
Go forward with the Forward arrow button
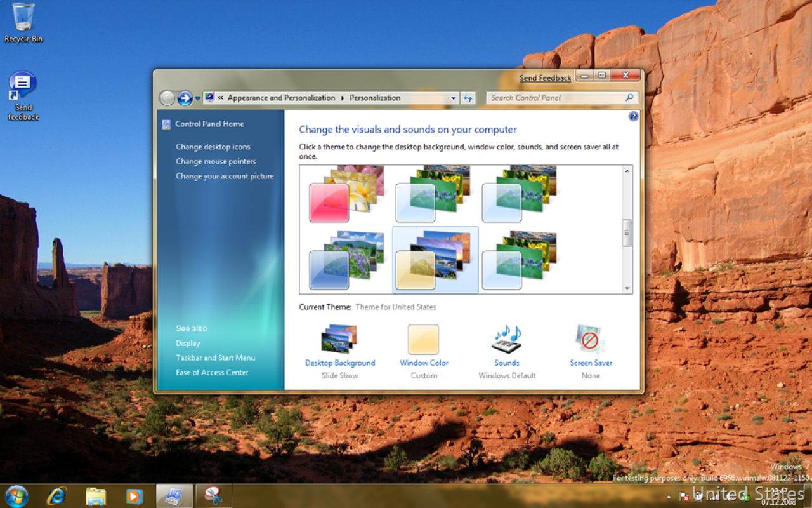(x=185, y=98)
